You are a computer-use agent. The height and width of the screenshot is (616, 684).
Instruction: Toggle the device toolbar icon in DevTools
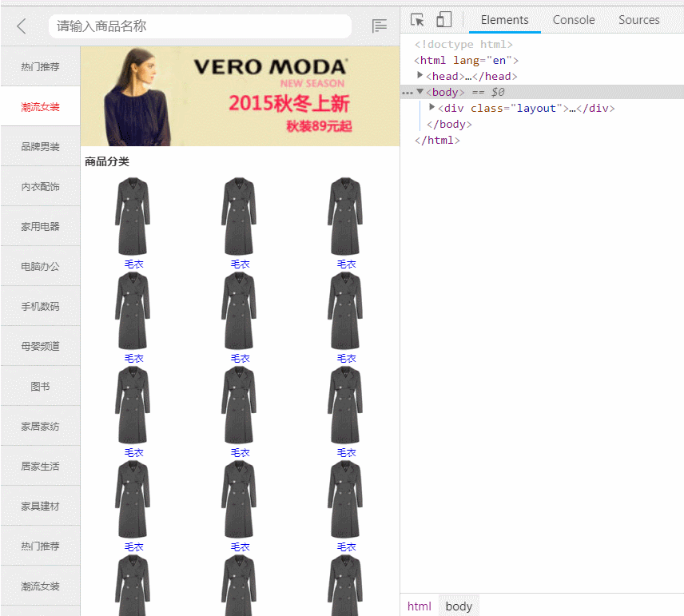pos(443,20)
